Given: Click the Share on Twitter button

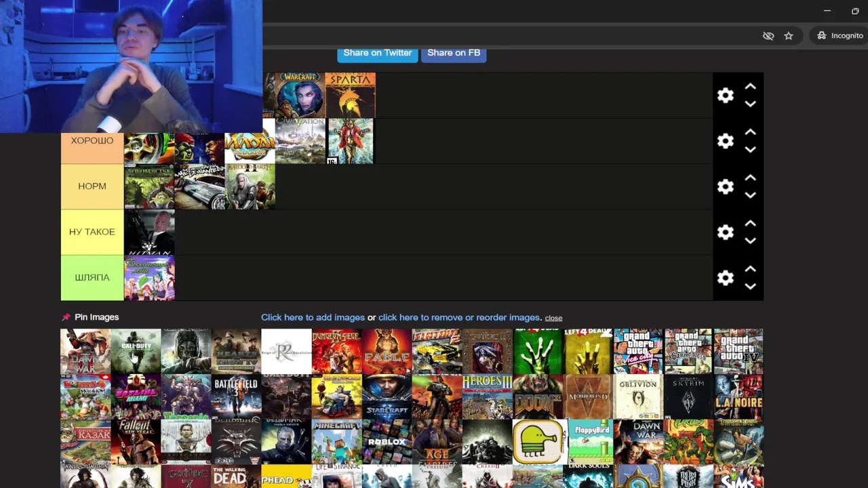Looking at the screenshot, I should 378,54.
